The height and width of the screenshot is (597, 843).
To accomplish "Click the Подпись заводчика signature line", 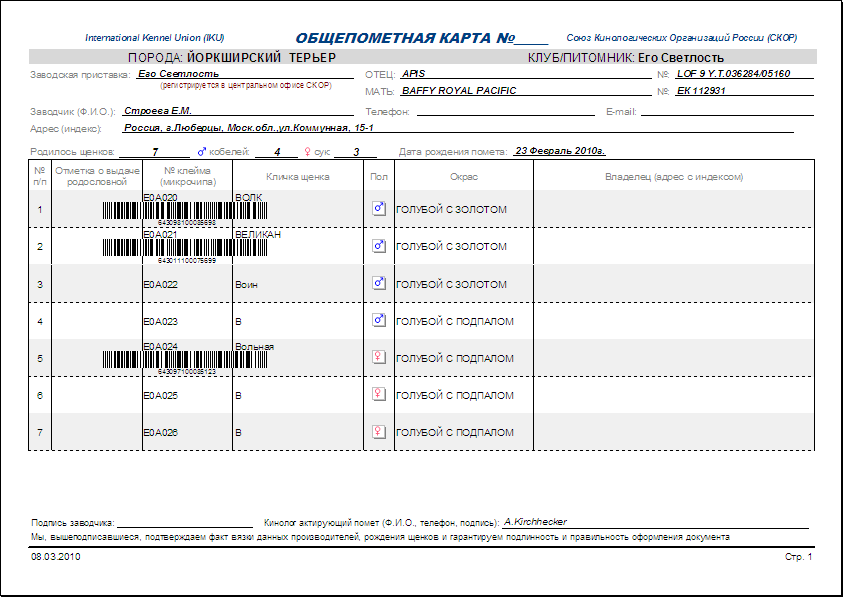I will click(x=185, y=522).
